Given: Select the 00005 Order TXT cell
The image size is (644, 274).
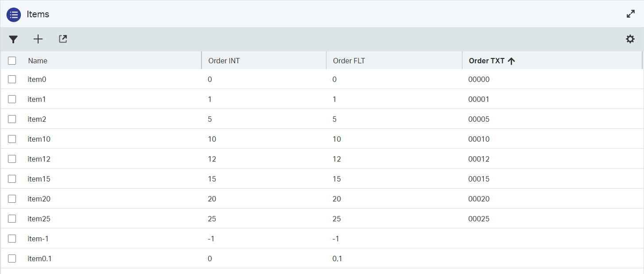Looking at the screenshot, I should 479,119.
